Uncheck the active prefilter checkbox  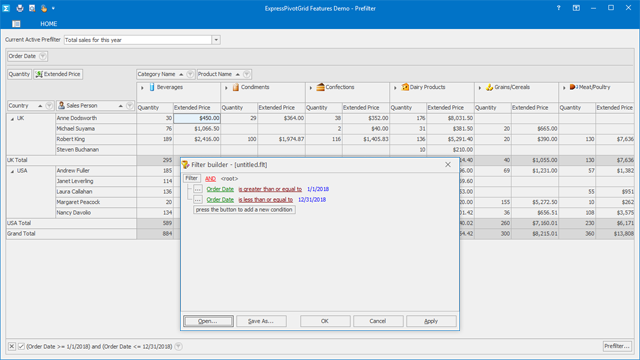pyautogui.click(x=21, y=347)
